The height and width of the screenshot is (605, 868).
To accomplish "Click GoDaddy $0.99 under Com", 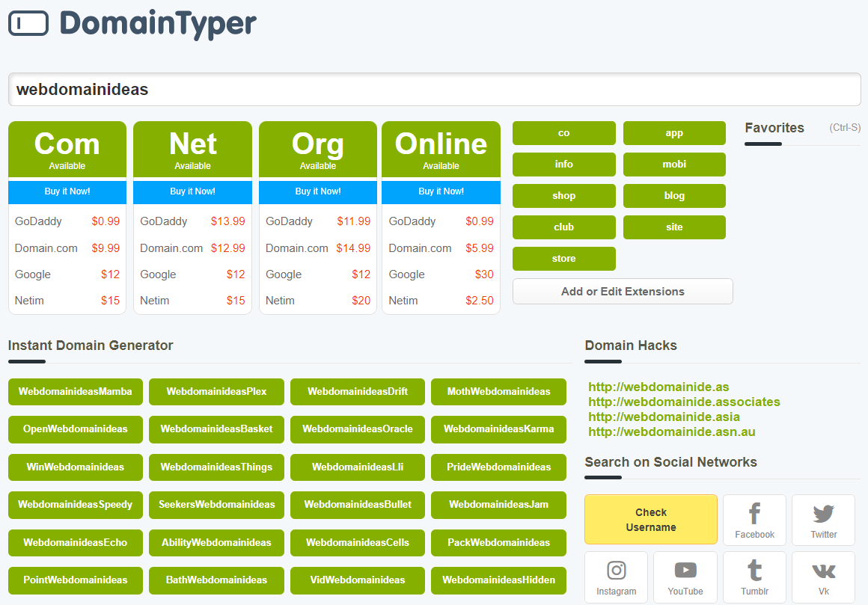I will pyautogui.click(x=67, y=221).
